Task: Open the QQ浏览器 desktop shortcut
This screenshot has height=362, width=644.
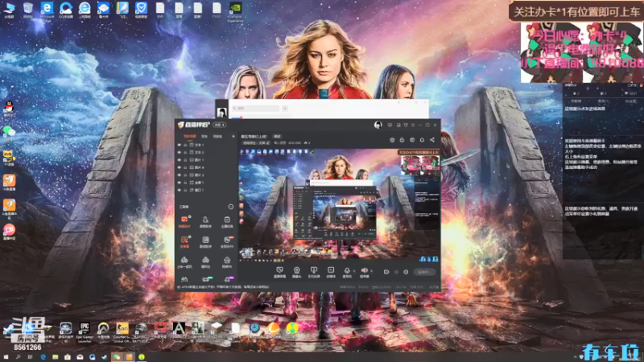Action: 66,10
